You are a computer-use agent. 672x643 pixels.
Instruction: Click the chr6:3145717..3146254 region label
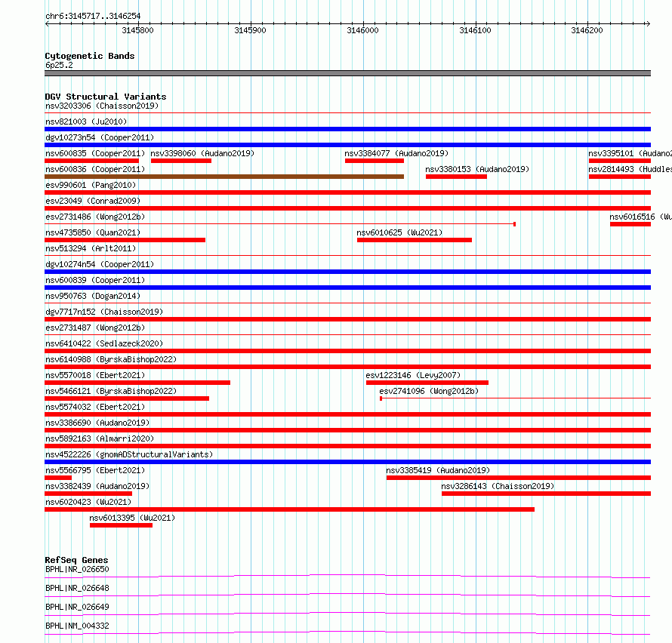point(93,17)
